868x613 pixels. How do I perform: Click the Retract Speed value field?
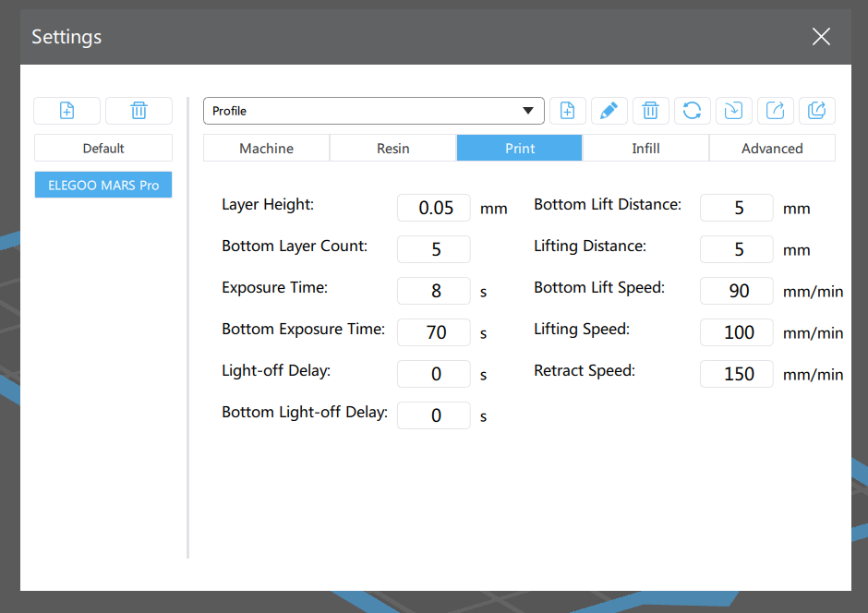tap(737, 374)
